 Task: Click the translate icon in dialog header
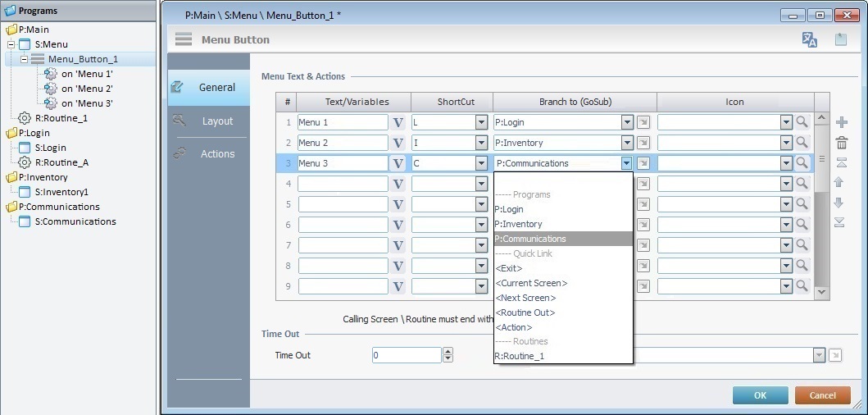pyautogui.click(x=810, y=39)
